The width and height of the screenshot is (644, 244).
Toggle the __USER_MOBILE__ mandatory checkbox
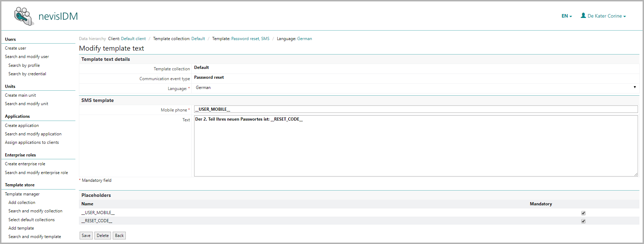tap(583, 213)
